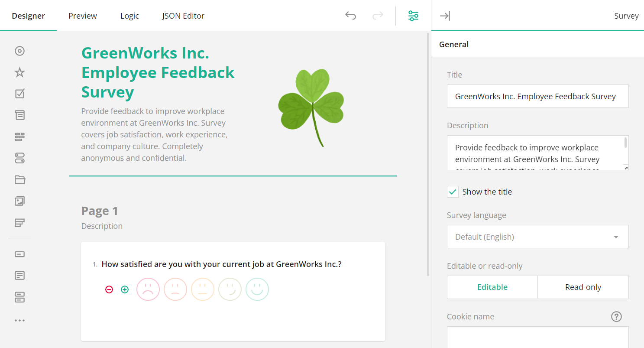
Task: Add a Rating Scale question from the toolbox
Action: pyautogui.click(x=19, y=72)
